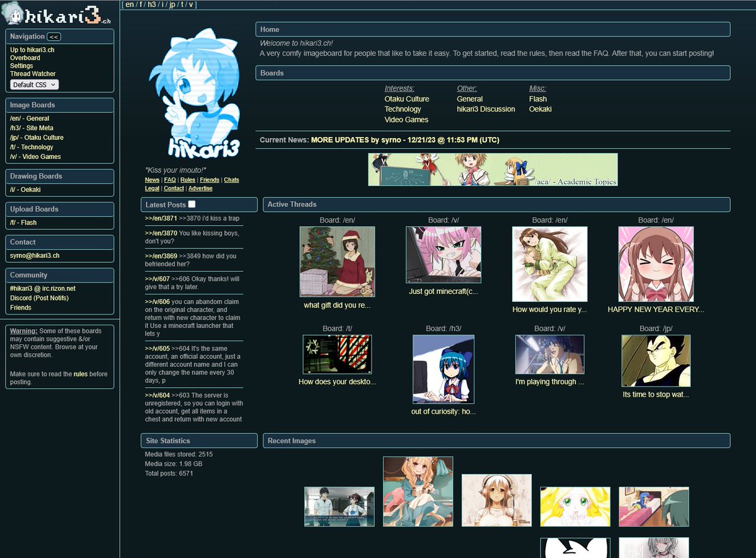Image resolution: width=756 pixels, height=558 pixels.
Task: Click the Rules link under the mascot
Action: pos(188,180)
